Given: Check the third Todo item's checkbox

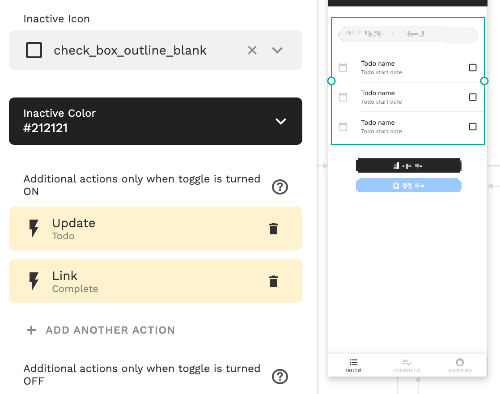Looking at the screenshot, I should (x=473, y=127).
